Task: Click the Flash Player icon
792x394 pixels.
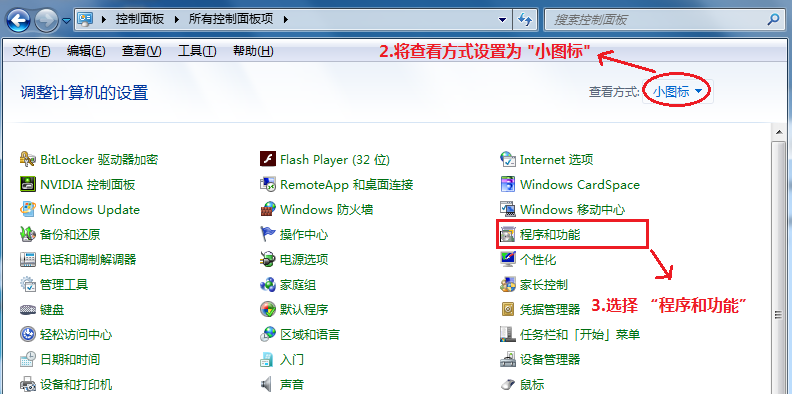Action: pos(268,160)
